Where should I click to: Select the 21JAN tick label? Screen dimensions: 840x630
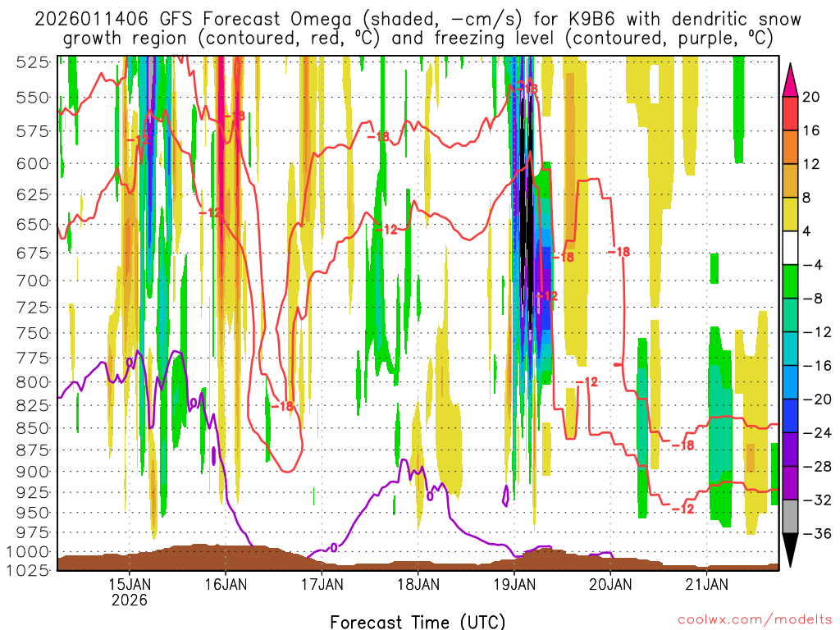tap(706, 584)
